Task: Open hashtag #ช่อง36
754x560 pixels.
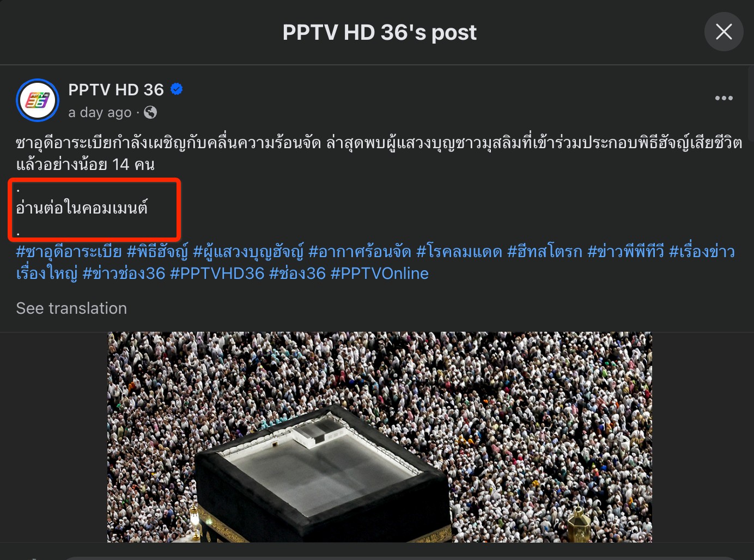Action: tap(297, 273)
